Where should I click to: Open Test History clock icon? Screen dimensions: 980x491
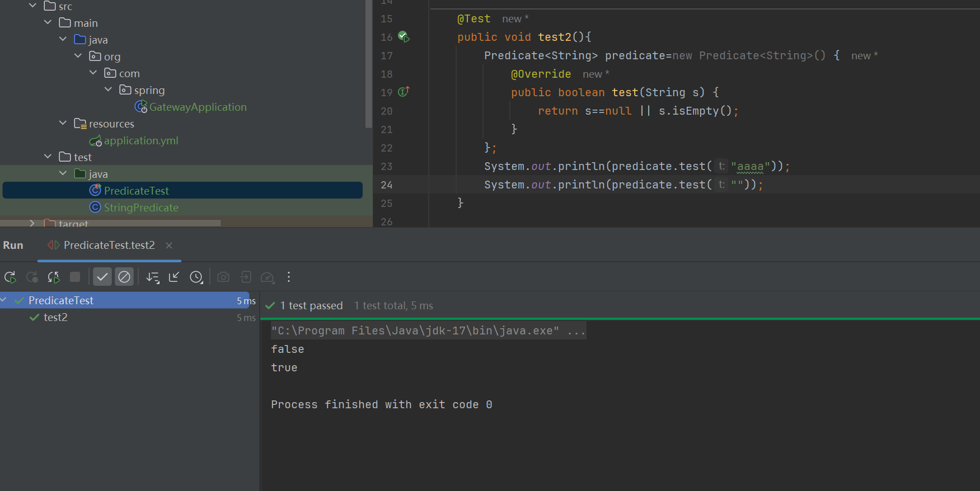[x=196, y=277]
